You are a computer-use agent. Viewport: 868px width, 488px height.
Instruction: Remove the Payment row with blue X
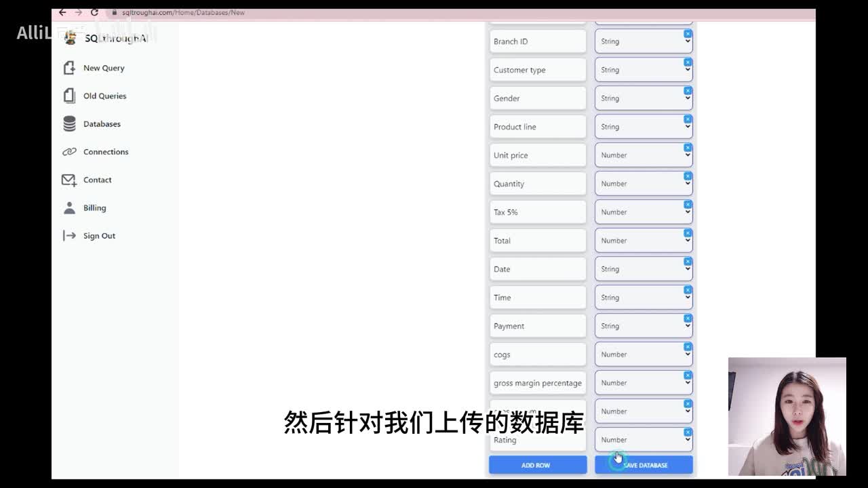tap(688, 318)
